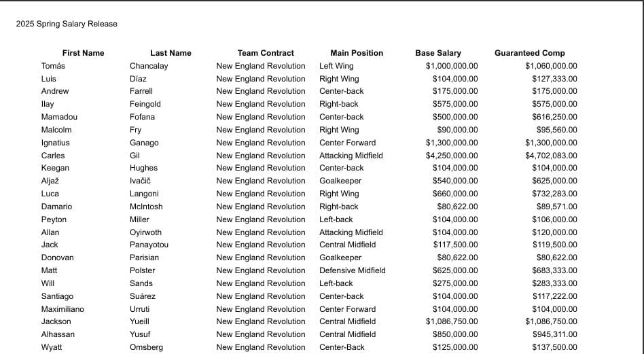Click the last name Omsberg
The height and width of the screenshot is (354, 644).
click(147, 347)
